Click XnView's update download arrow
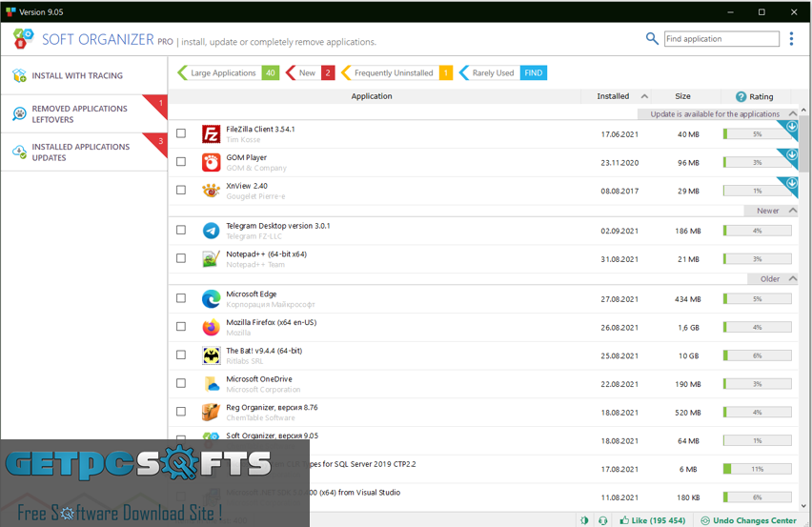812x527 pixels. [792, 183]
